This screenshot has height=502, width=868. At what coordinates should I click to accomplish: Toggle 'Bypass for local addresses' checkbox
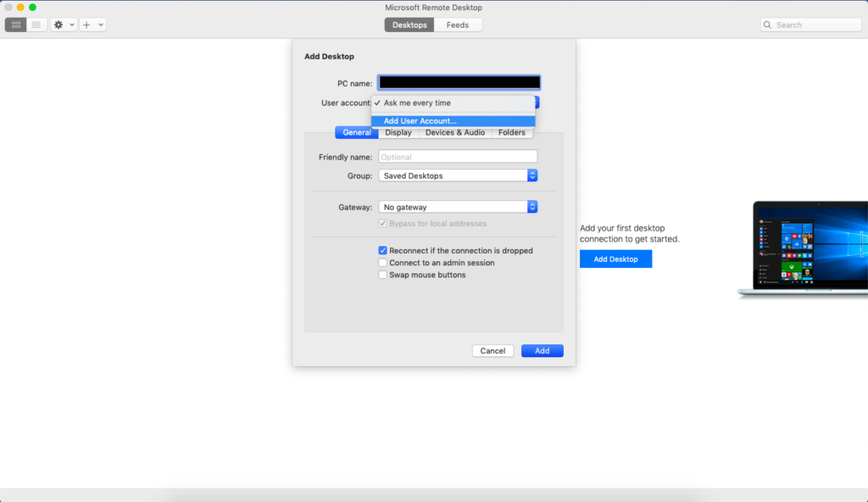382,223
